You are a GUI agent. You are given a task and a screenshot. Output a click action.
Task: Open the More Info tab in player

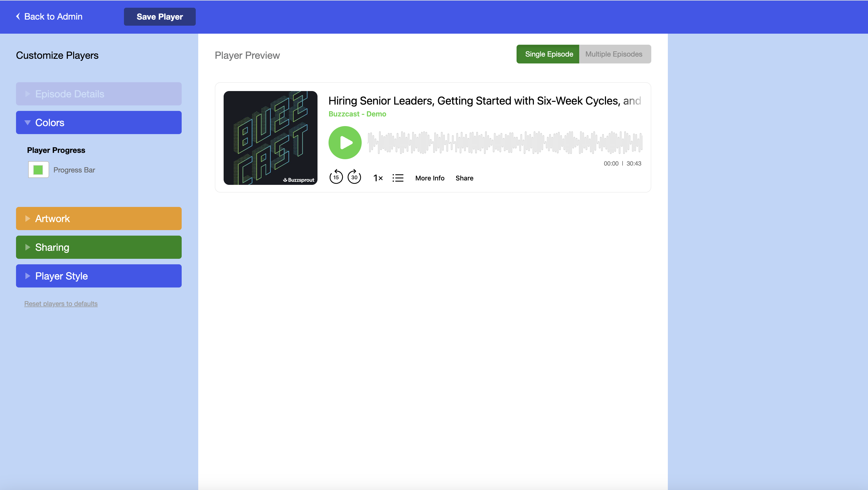[430, 178]
